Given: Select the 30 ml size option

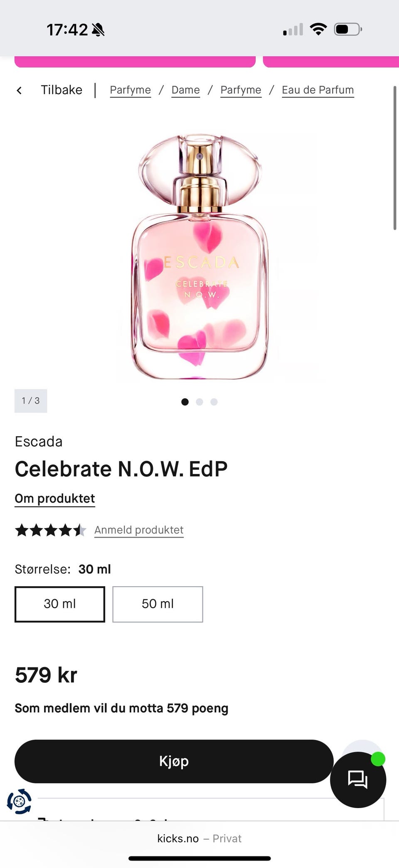Looking at the screenshot, I should point(60,604).
